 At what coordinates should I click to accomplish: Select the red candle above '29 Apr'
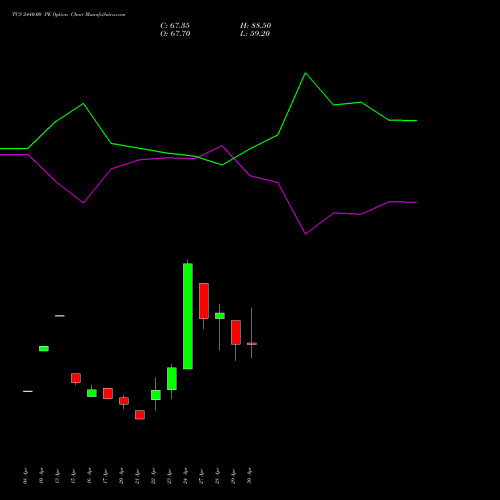point(236,332)
